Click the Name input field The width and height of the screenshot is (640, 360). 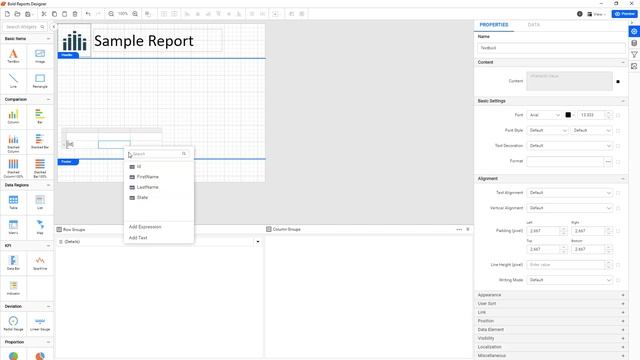[x=551, y=48]
